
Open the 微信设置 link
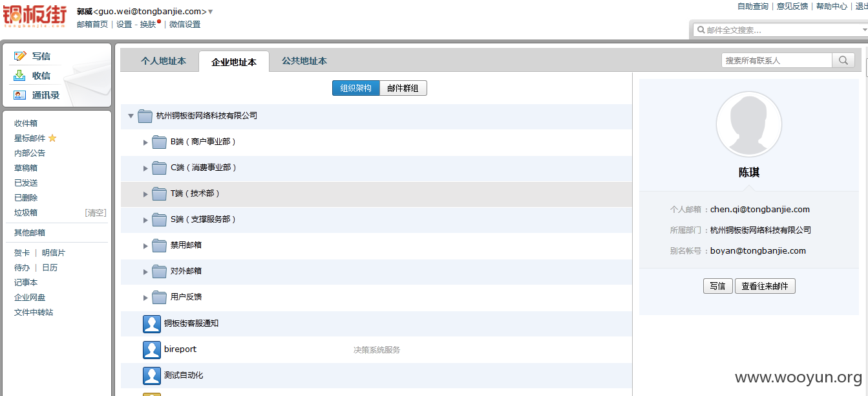coord(185,25)
